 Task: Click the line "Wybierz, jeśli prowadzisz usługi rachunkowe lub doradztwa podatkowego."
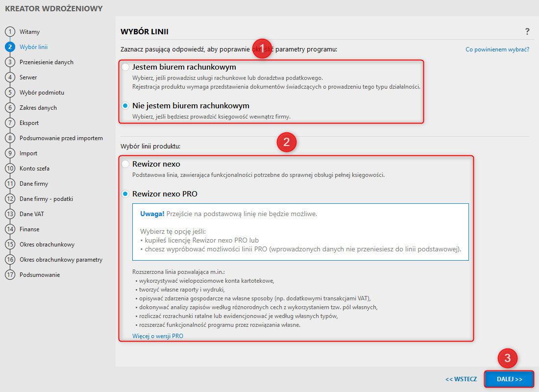coord(227,78)
